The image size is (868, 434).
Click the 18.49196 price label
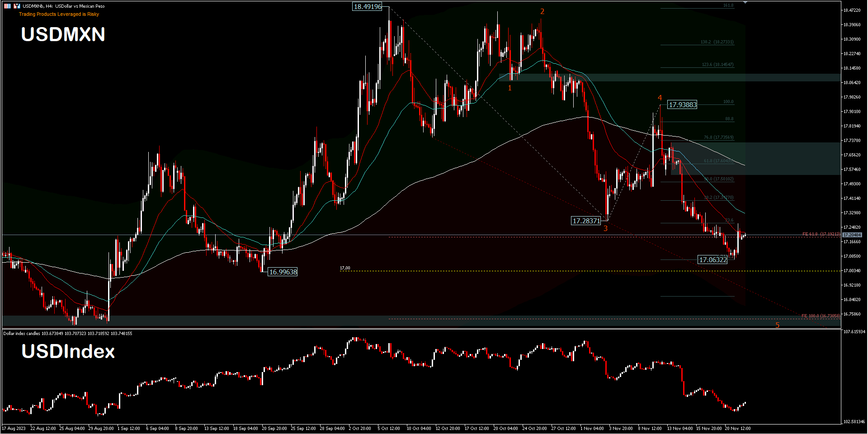367,7
